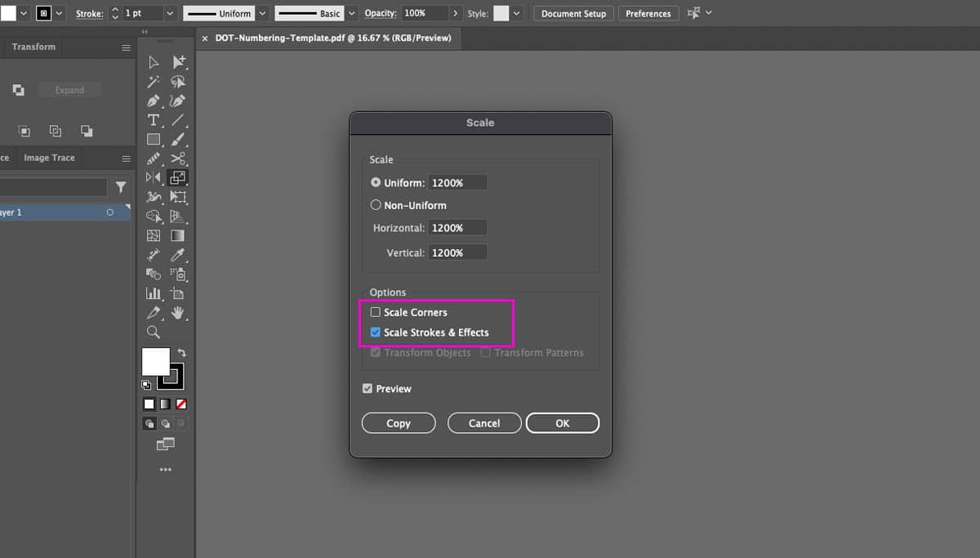Select the Selection tool arrow

coord(154,63)
